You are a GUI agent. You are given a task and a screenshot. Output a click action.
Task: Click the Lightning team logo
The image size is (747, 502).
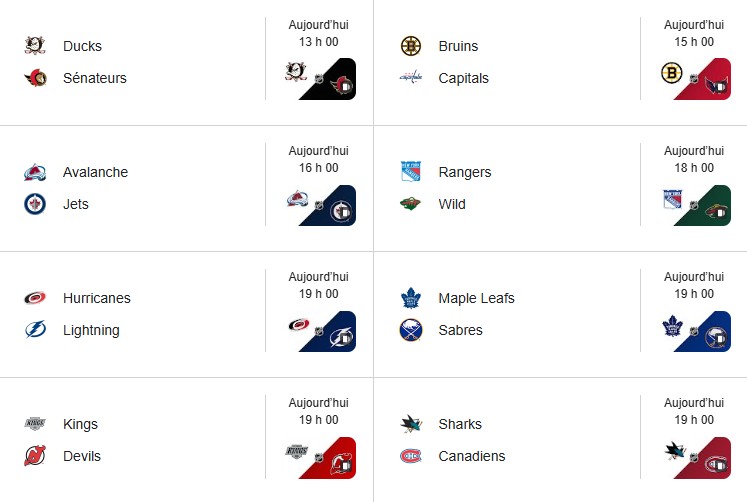pyautogui.click(x=36, y=330)
